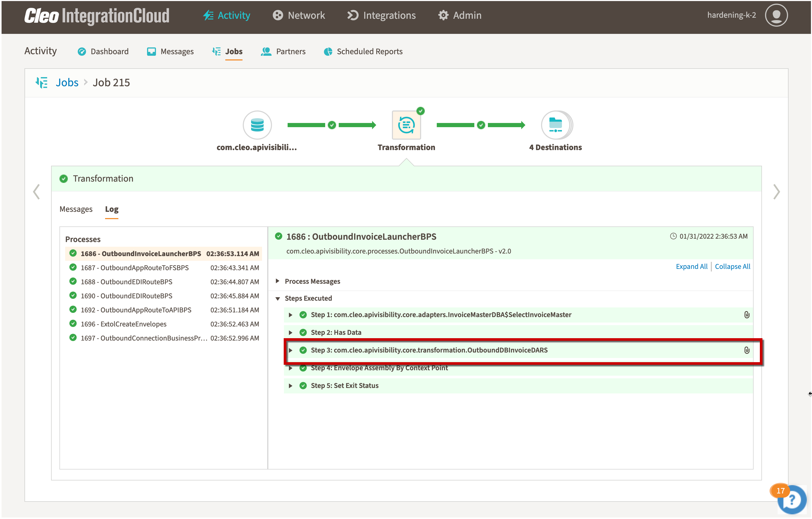Expand the Process Messages section
The image size is (812, 519).
coord(277,281)
